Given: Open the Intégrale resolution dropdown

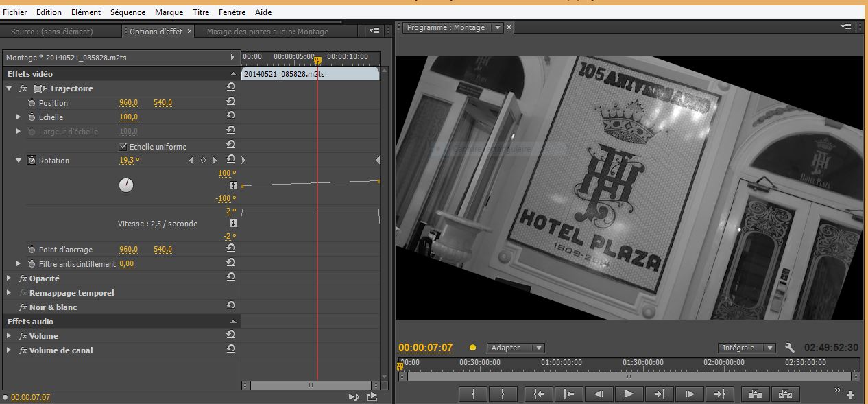Looking at the screenshot, I should click(x=747, y=348).
